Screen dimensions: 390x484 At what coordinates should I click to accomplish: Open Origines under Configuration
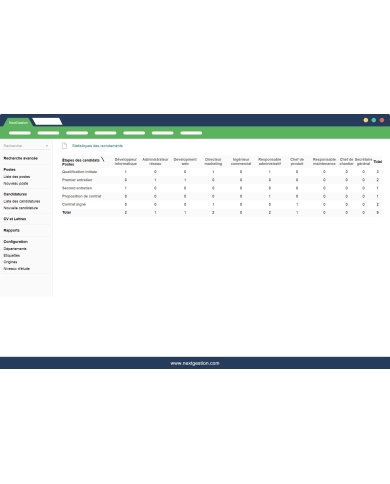[x=10, y=262]
